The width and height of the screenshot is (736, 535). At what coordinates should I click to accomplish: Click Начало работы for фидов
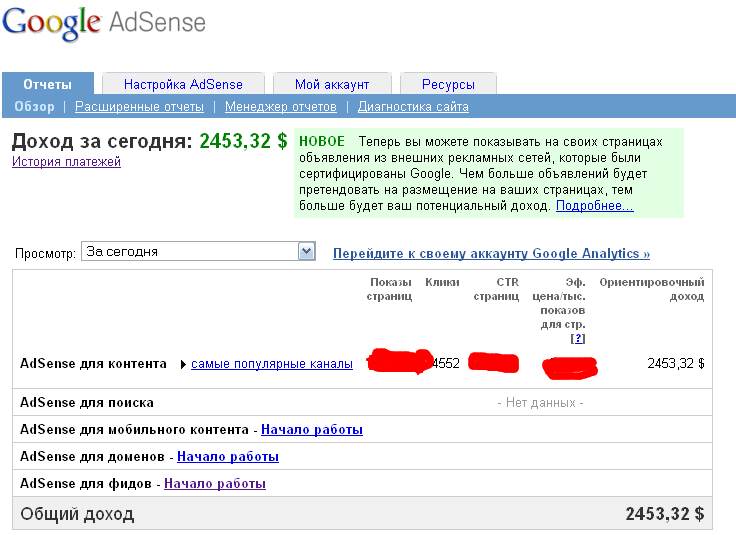click(215, 483)
